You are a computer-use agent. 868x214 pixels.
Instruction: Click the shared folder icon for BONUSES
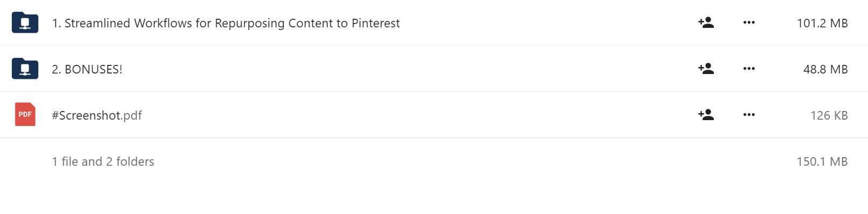[x=25, y=69]
